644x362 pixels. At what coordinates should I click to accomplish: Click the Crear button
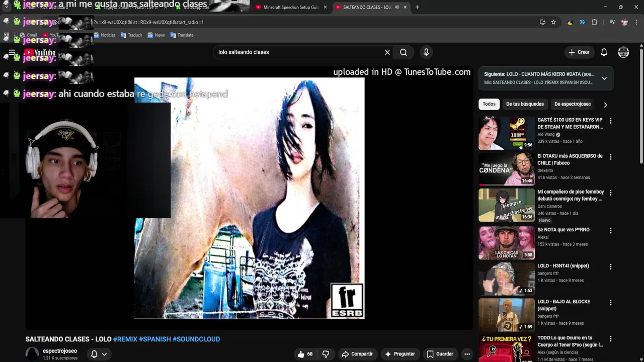579,52
